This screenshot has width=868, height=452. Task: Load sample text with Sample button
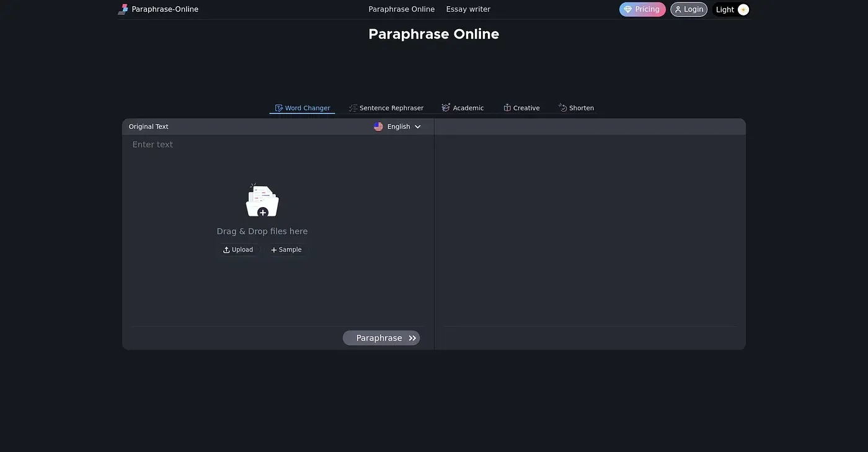pos(286,250)
